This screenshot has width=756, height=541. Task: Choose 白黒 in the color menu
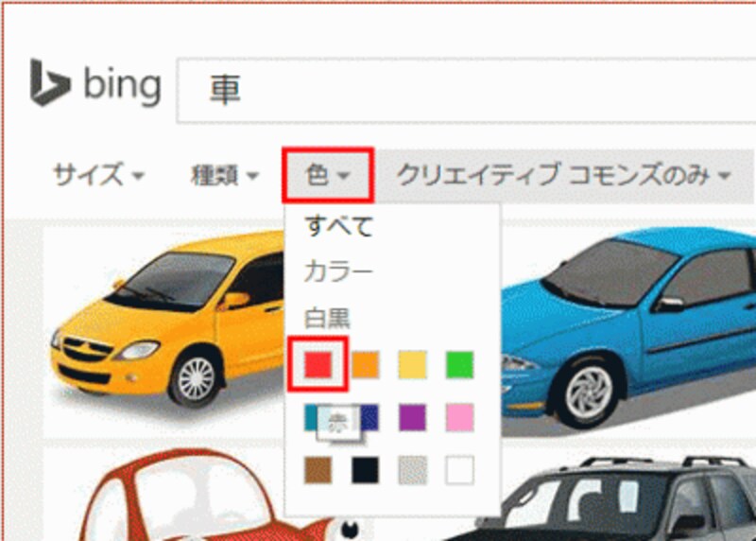[x=326, y=318]
